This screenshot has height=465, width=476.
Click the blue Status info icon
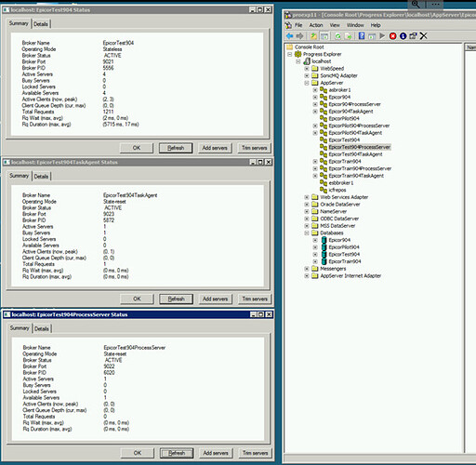[403, 36]
